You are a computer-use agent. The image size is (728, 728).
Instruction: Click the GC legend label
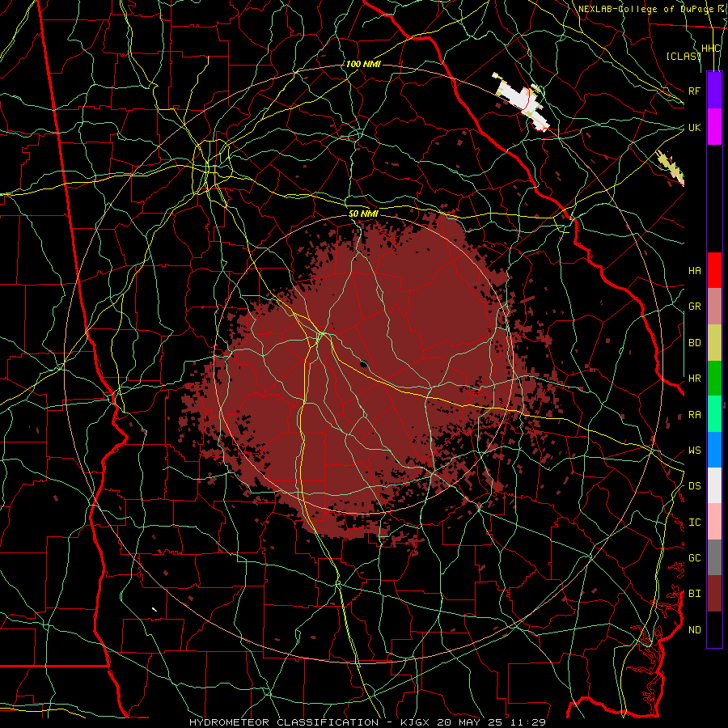(694, 558)
